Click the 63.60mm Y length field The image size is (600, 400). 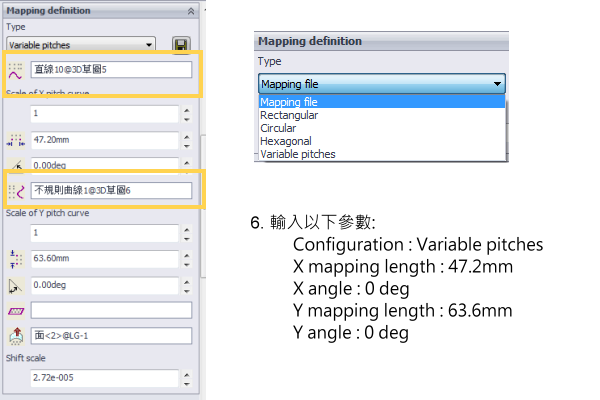tap(103, 261)
